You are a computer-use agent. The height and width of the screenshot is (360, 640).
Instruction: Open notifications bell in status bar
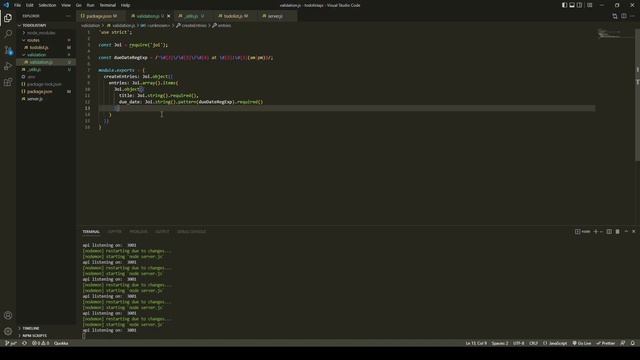point(633,343)
